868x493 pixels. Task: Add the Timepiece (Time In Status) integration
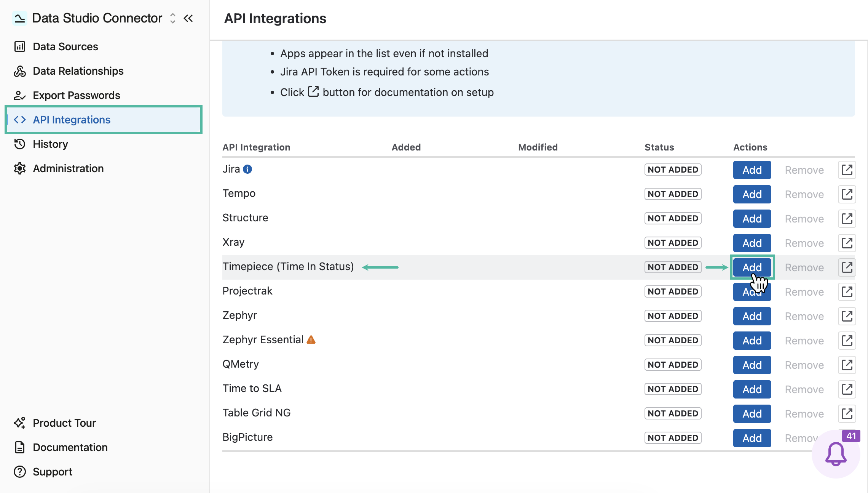[752, 267]
